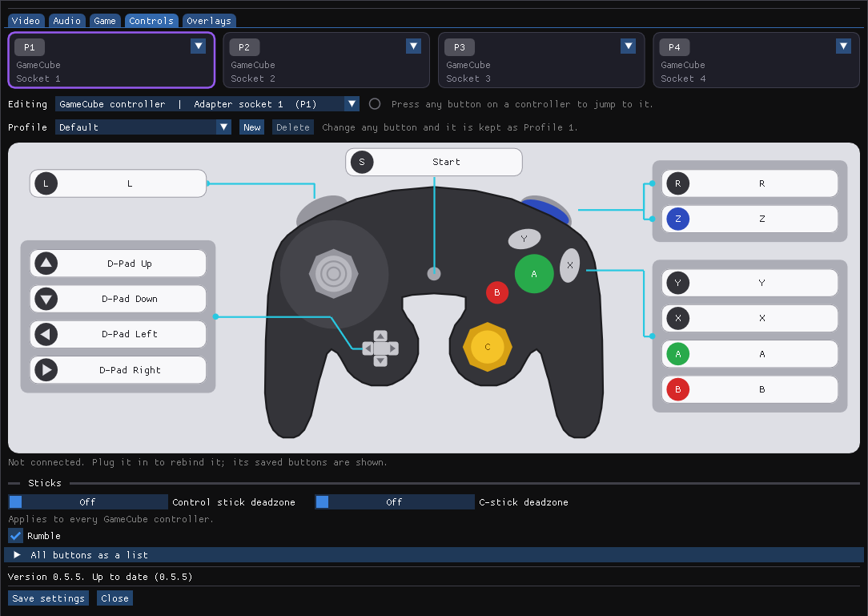Viewport: 868px width, 616px height.
Task: Open the Editing controller dropdown
Action: tap(207, 104)
